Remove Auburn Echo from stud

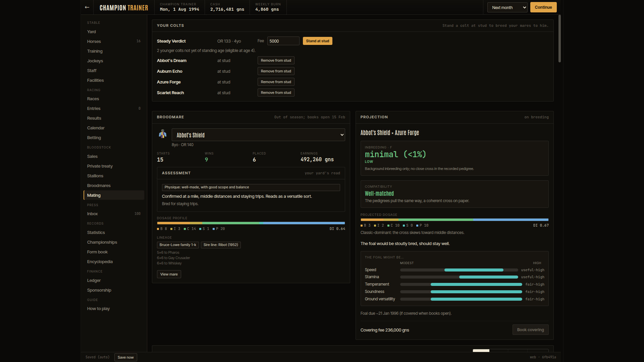click(x=276, y=71)
